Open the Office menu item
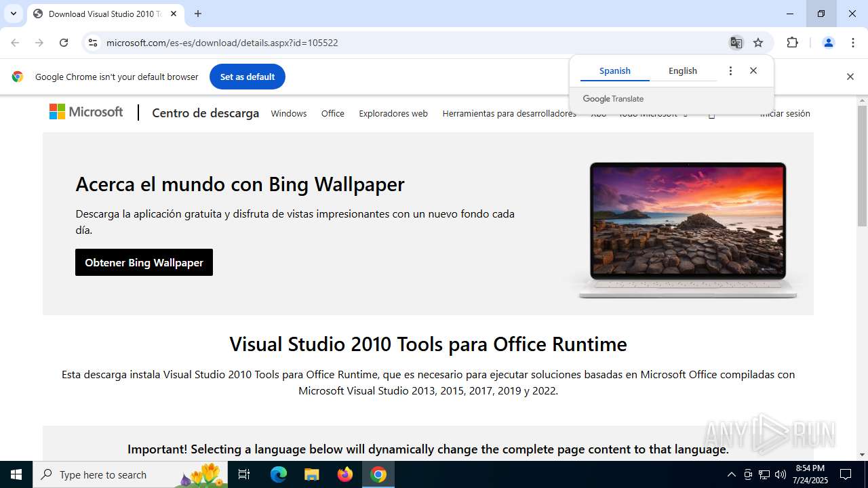This screenshot has width=868, height=488. pos(333,113)
